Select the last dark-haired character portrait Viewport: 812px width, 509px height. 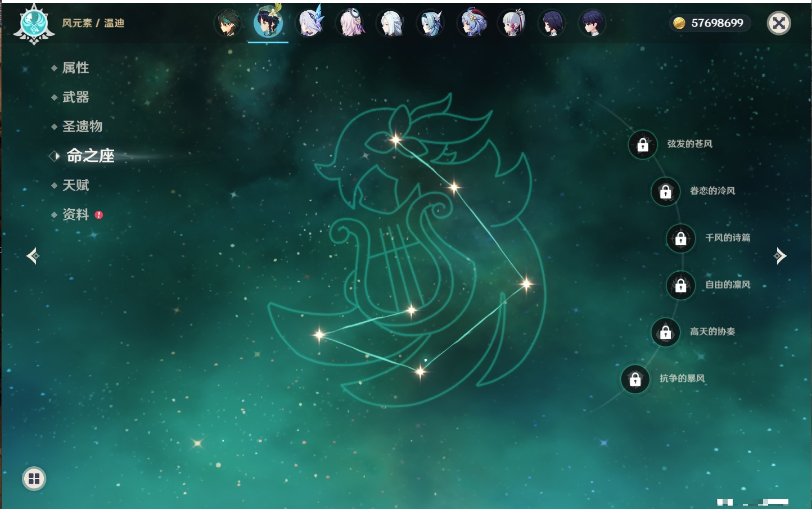(x=592, y=24)
